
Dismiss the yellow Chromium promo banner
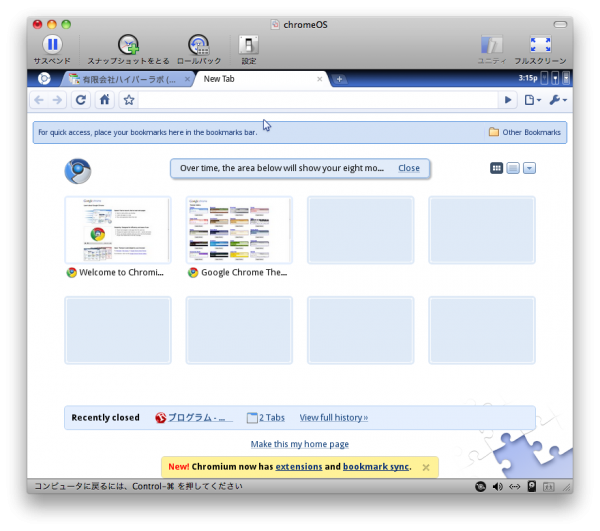(426, 467)
